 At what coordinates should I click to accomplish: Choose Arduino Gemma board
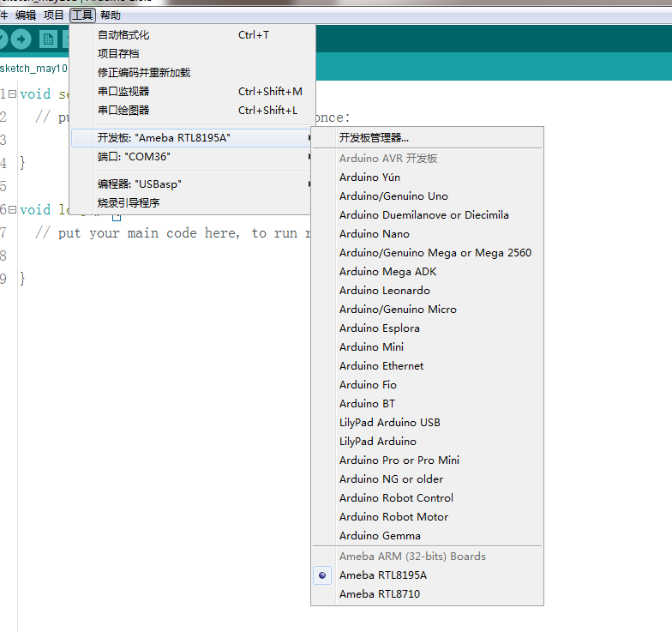(427, 535)
